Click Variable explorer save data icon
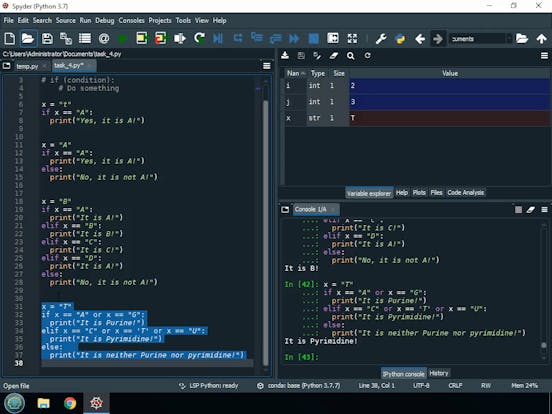 pyautogui.click(x=301, y=56)
